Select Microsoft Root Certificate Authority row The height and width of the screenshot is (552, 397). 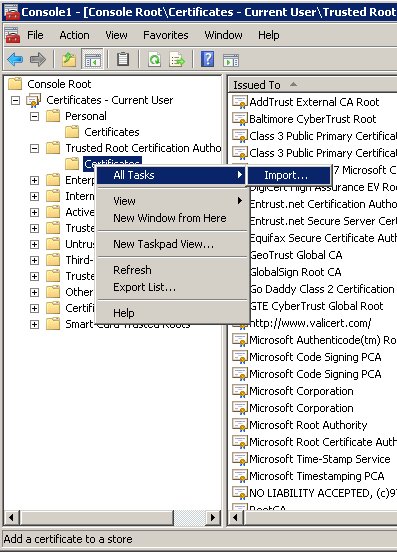coord(323,442)
